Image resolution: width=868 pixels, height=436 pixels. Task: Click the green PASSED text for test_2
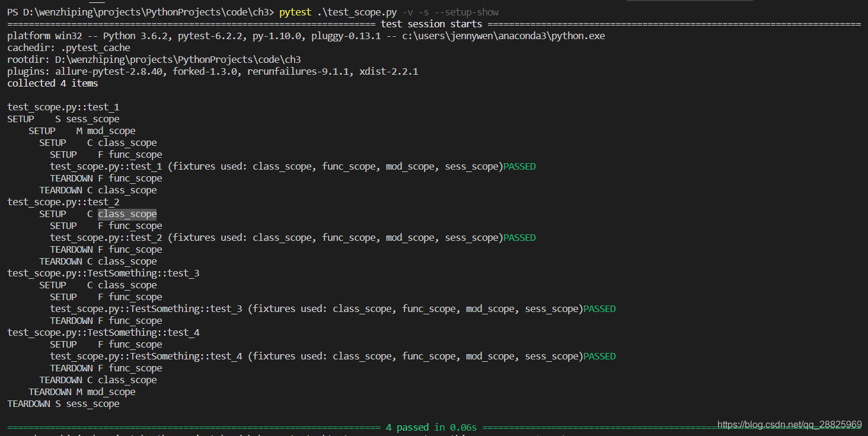519,238
